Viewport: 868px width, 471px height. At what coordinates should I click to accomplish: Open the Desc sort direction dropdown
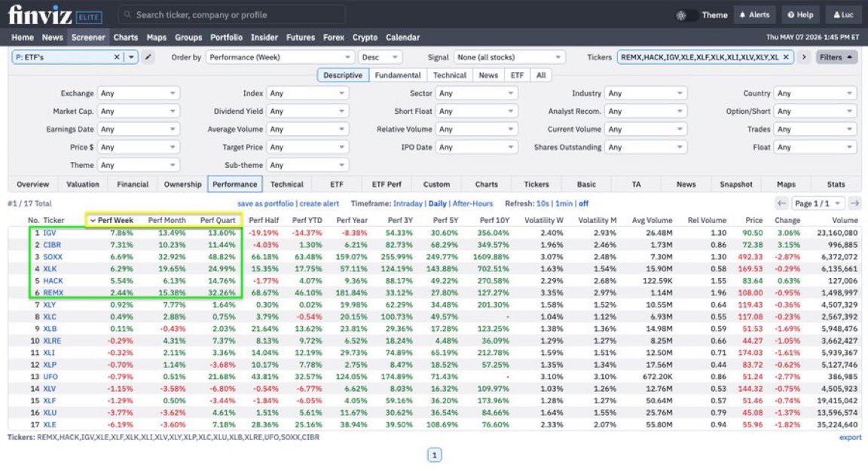[x=380, y=57]
